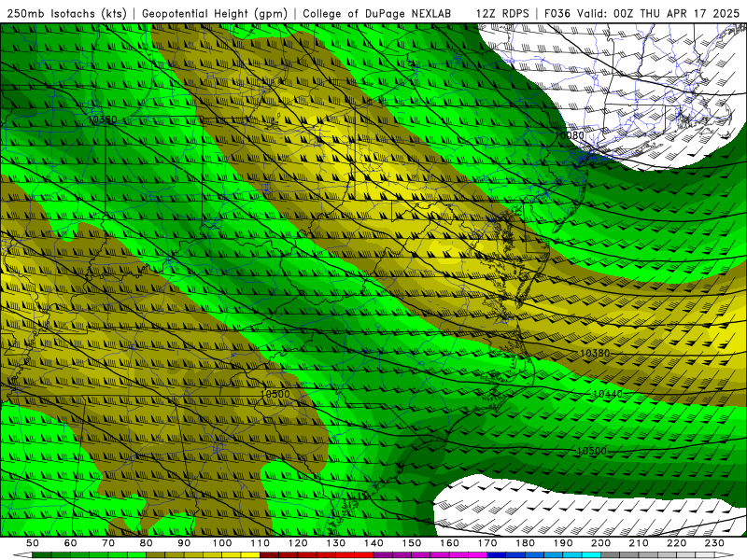Image resolution: width=747 pixels, height=560 pixels.
Task: Click the '200' value on the color scale
Action: 600,543
